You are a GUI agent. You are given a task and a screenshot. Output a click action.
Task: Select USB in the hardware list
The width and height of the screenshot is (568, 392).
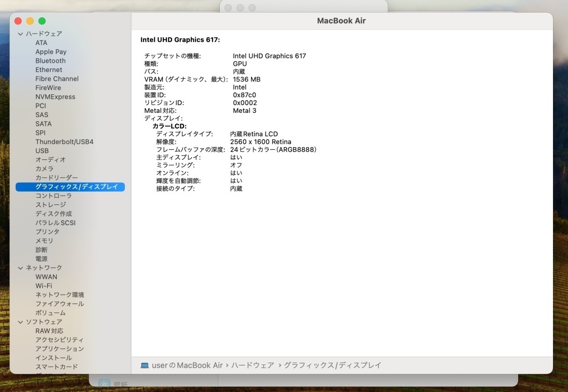click(x=42, y=151)
